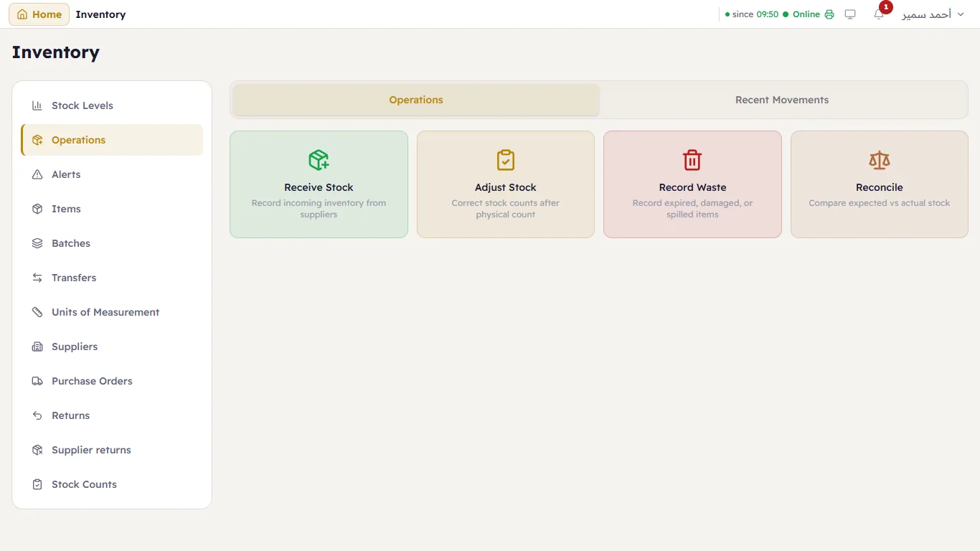Click the Adjust Stock card title
This screenshot has width=980, height=551.
click(506, 187)
